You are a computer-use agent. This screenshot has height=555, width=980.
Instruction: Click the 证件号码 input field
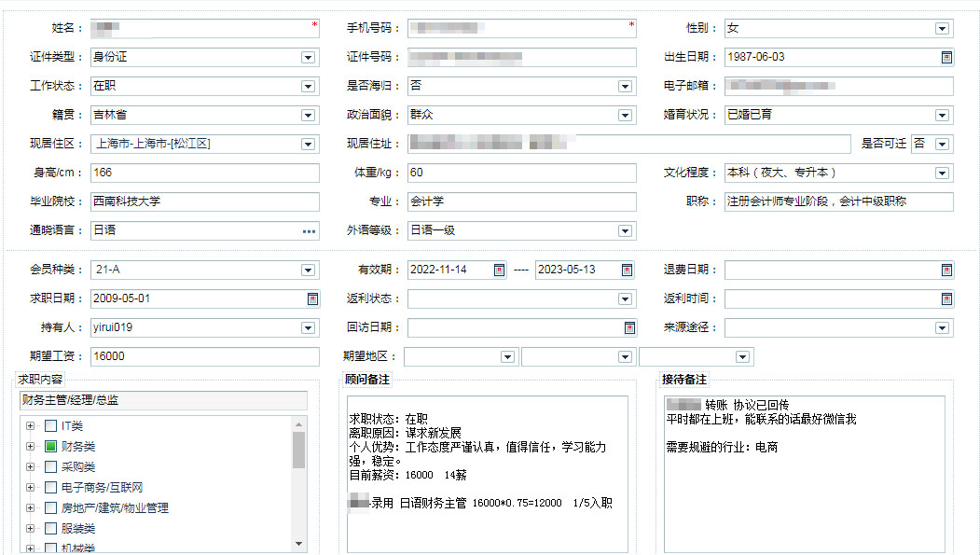522,57
